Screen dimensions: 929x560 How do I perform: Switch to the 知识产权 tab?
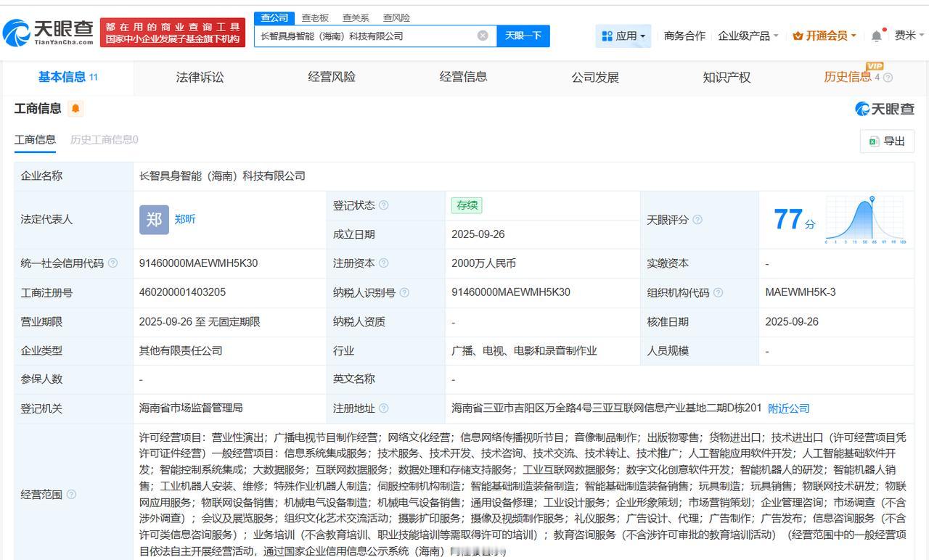(x=727, y=77)
